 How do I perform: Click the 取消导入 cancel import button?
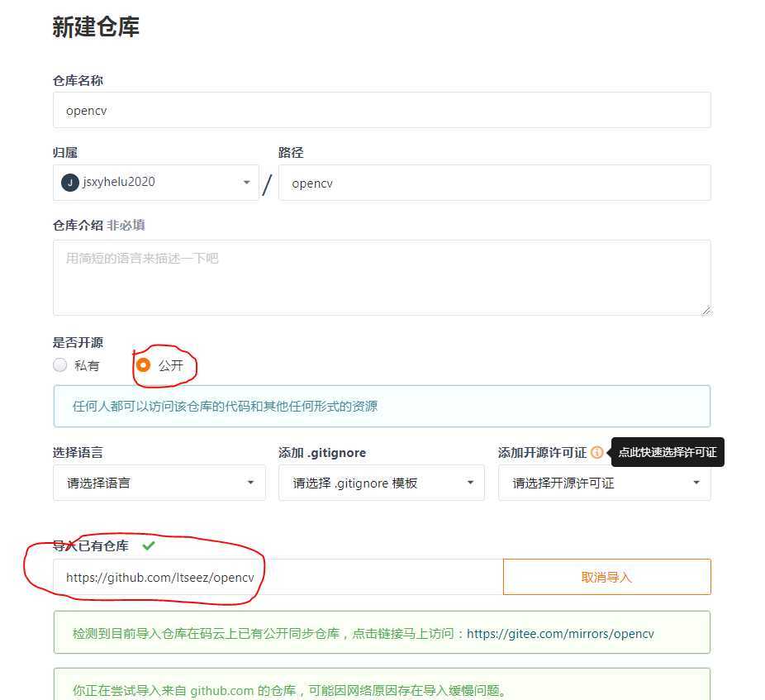[606, 577]
